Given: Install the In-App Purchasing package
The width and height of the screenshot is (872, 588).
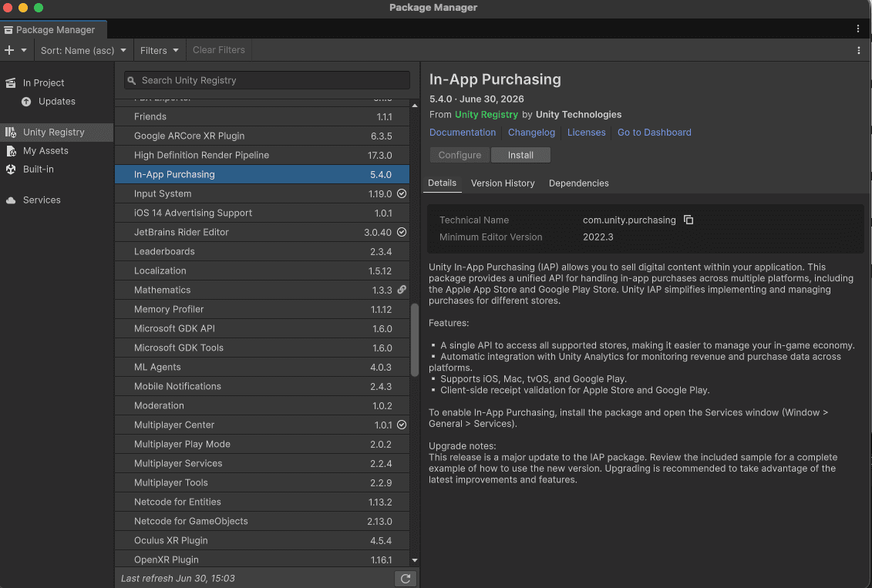Looking at the screenshot, I should coord(520,155).
